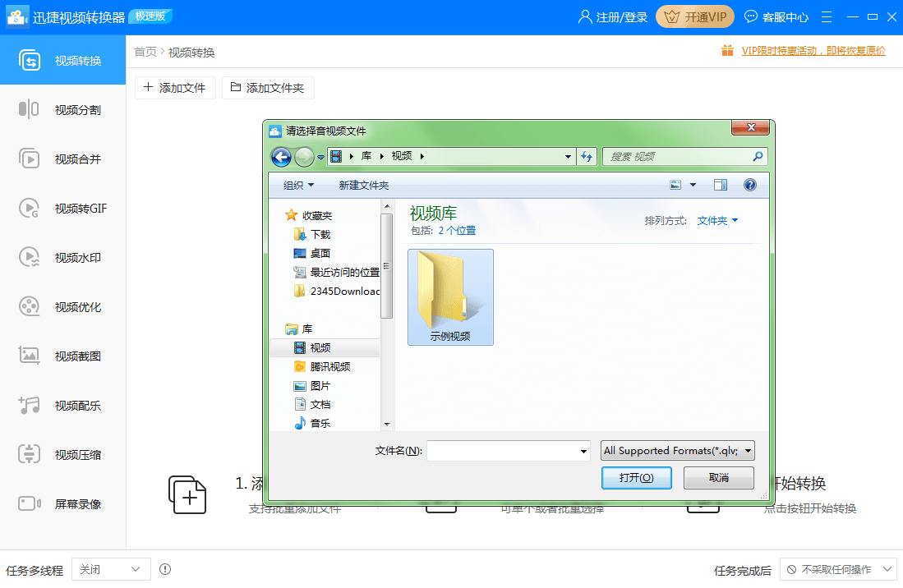
Task: Click the 打开(O) button
Action: [636, 477]
